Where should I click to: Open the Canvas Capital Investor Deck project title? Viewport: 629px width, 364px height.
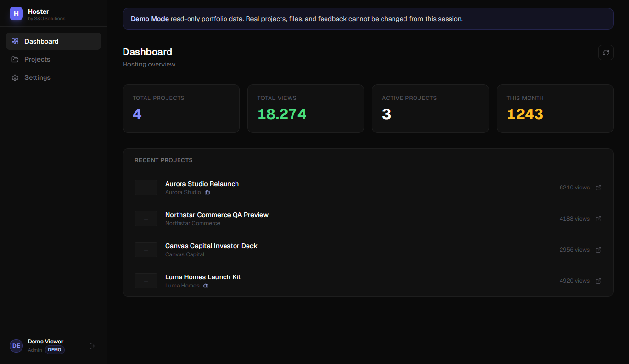(x=211, y=246)
